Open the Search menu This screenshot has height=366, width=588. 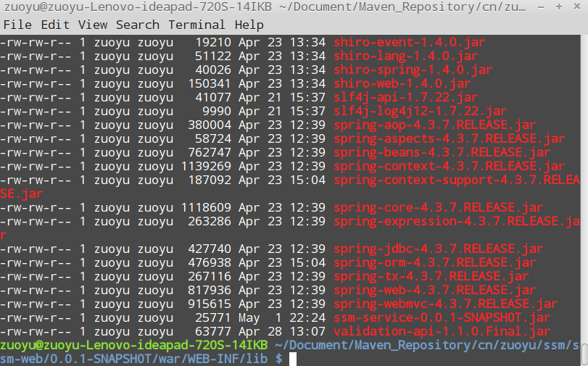pyautogui.click(x=137, y=25)
